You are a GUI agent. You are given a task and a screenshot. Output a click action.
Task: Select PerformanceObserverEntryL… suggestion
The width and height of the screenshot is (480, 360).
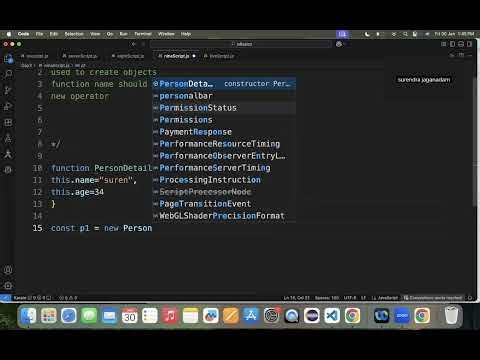click(x=224, y=156)
